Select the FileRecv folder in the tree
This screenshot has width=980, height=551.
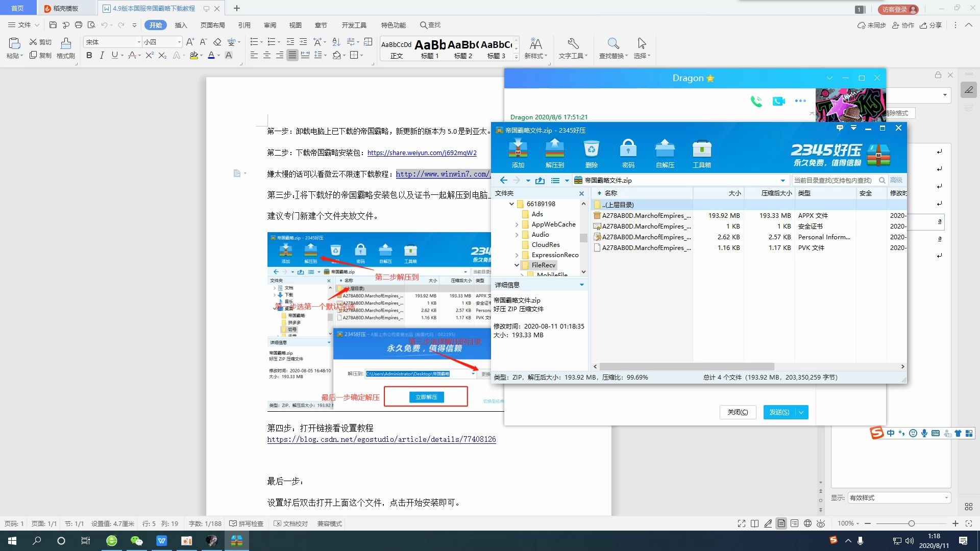[x=543, y=265]
